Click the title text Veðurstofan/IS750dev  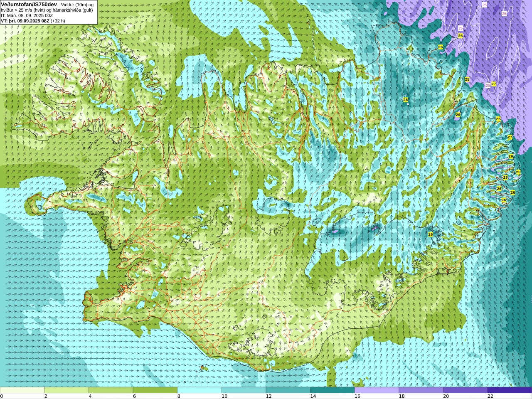pos(29,4)
